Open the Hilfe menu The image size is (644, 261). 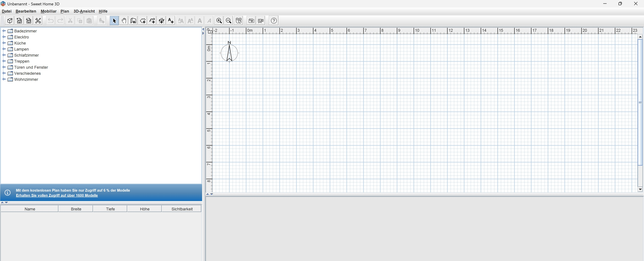click(x=103, y=11)
